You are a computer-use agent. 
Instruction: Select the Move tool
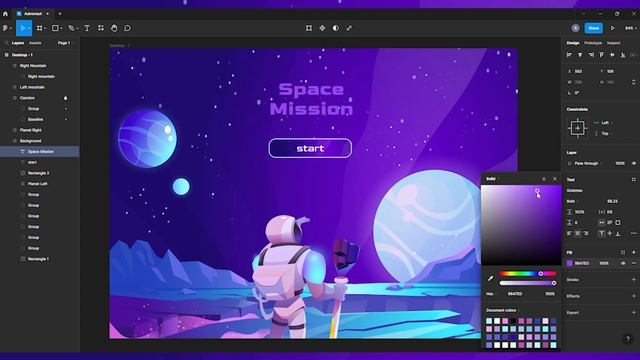[x=23, y=28]
